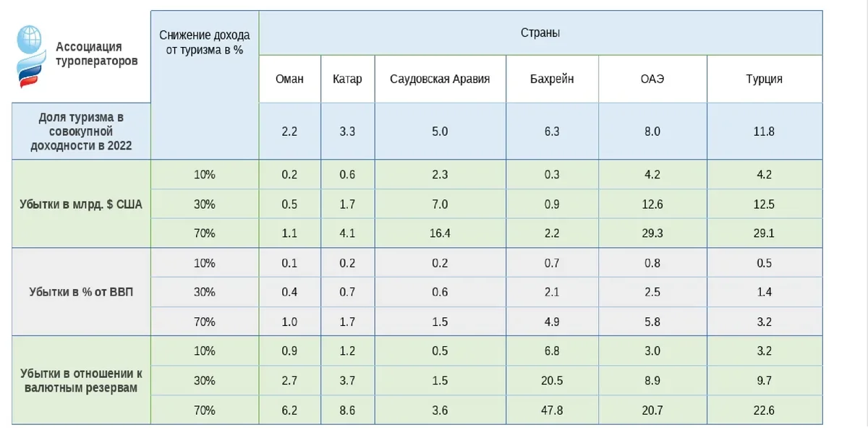Click 'Убытки в отношении к валютным резервам' header
Viewport: 868px width, 430px height.
81,380
